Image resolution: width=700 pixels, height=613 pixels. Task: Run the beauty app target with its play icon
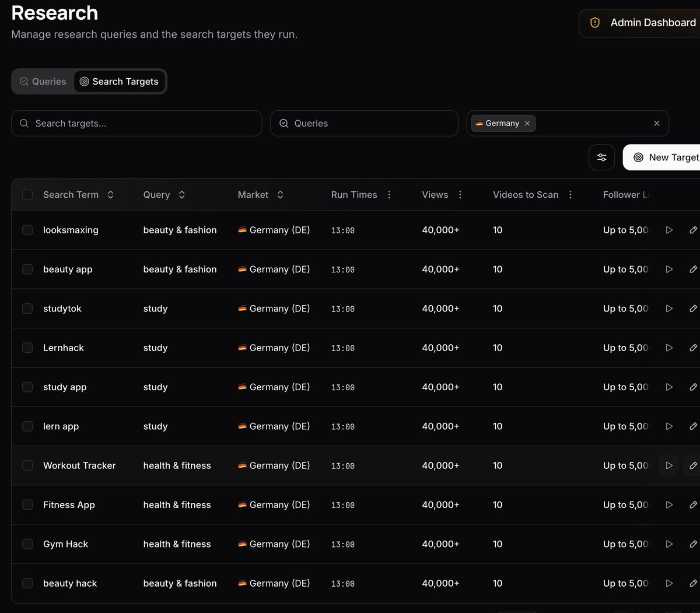coord(669,269)
